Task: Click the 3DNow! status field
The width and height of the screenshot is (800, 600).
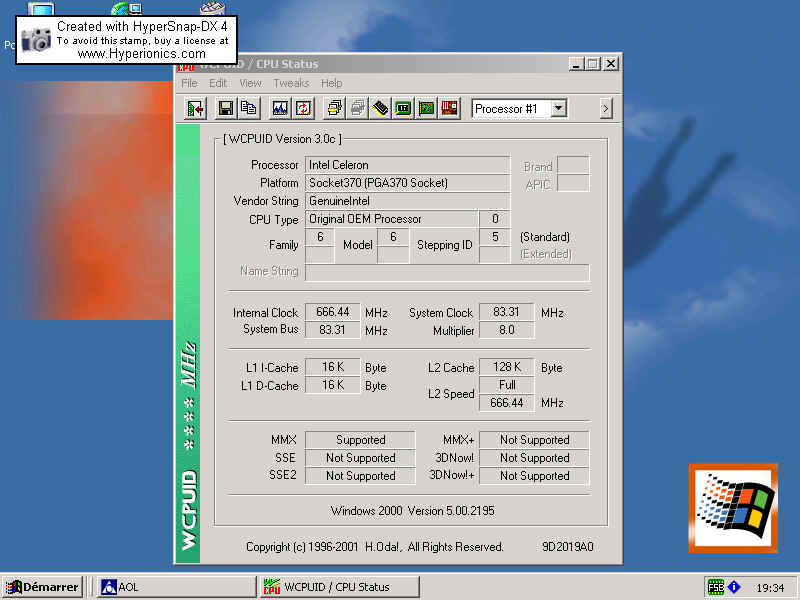Action: tap(534, 458)
